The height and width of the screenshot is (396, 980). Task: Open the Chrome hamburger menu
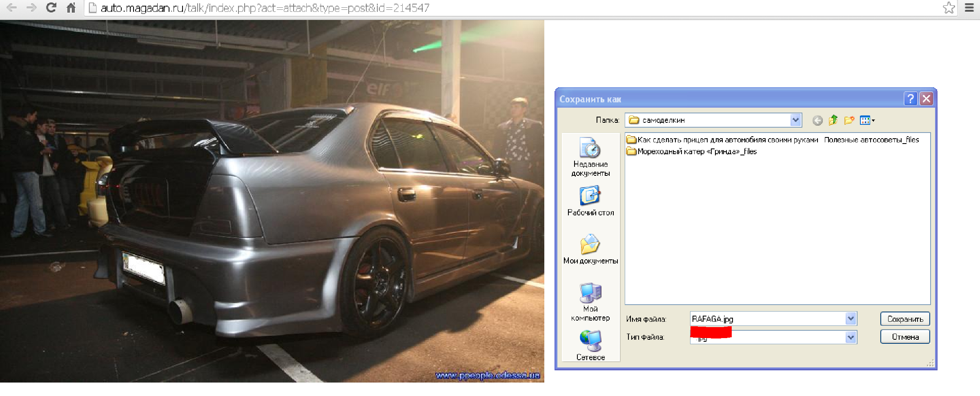coord(969,8)
